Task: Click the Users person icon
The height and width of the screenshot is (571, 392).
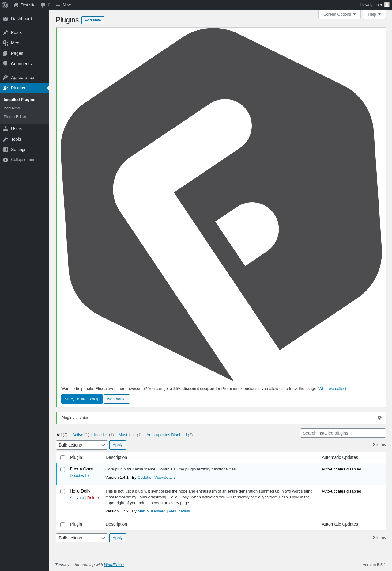Action: (x=6, y=129)
